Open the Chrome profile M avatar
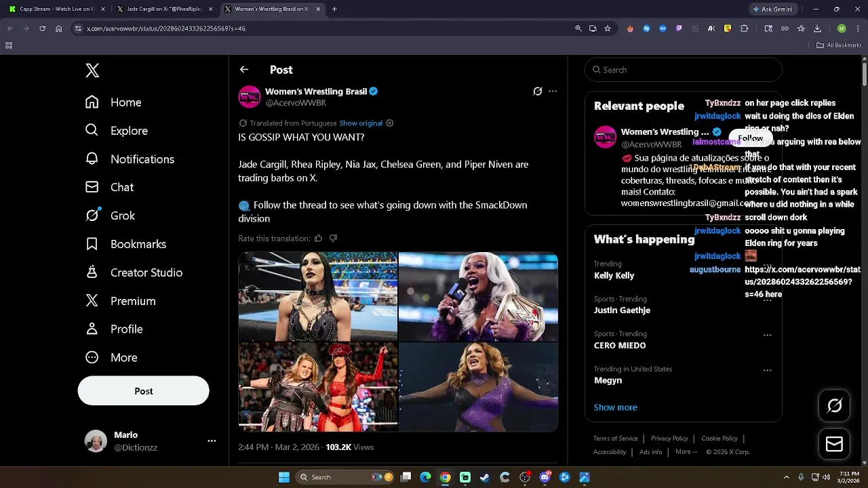The width and height of the screenshot is (868, 488). point(842,28)
